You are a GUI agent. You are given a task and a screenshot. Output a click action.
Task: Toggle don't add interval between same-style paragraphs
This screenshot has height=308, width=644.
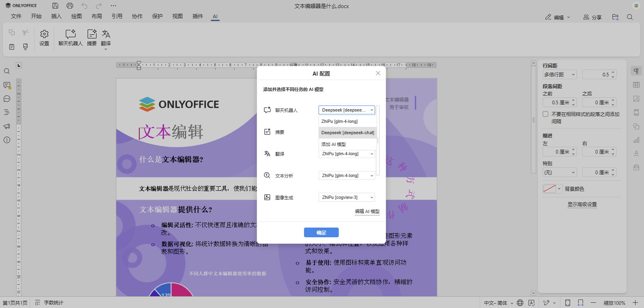click(545, 114)
